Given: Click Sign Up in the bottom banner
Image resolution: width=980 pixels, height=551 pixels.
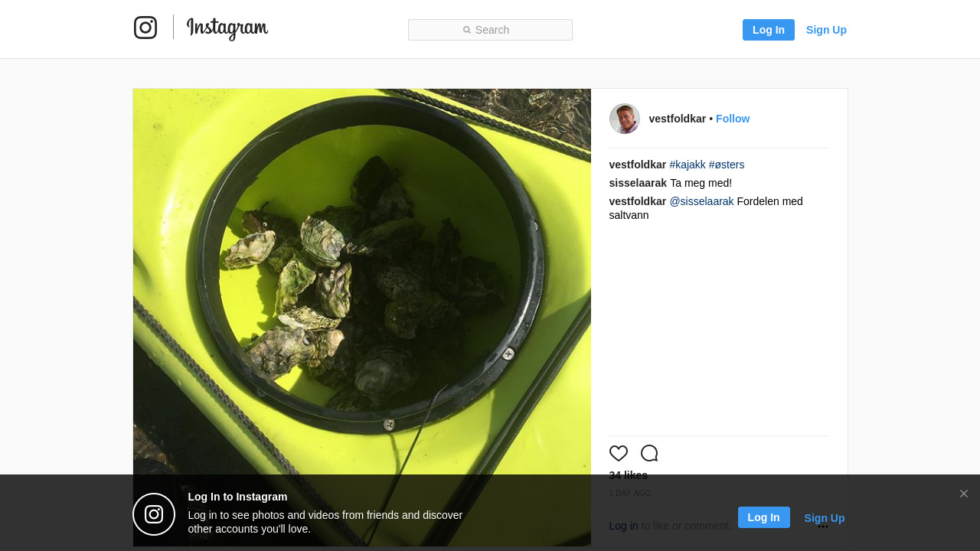Looking at the screenshot, I should click(x=825, y=518).
